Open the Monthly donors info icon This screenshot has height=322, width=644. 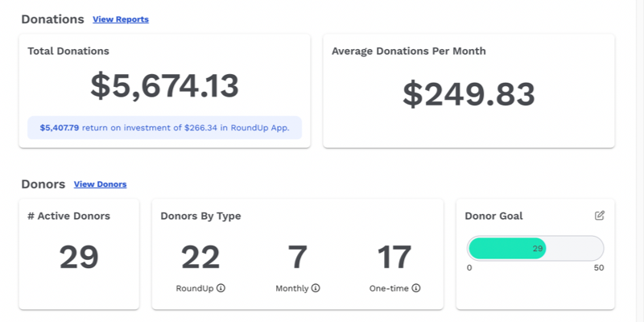tap(316, 288)
